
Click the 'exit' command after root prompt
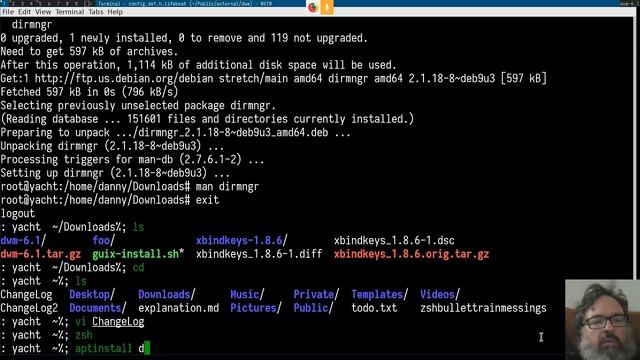pos(207,200)
